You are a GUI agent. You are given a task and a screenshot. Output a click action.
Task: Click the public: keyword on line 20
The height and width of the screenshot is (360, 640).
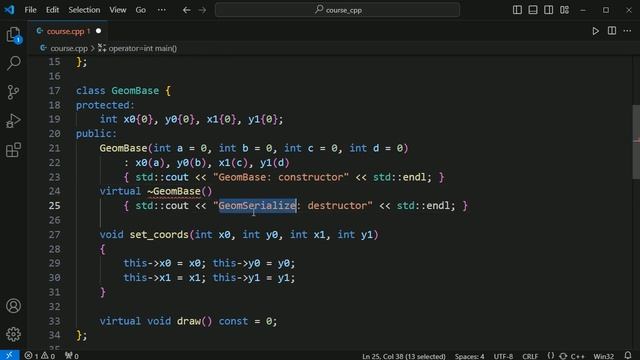(96, 133)
